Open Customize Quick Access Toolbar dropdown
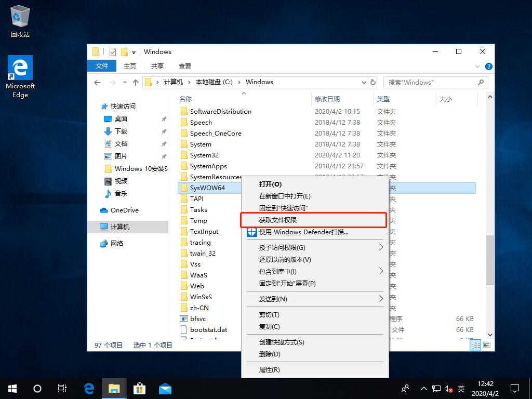The image size is (532, 399). click(x=134, y=52)
